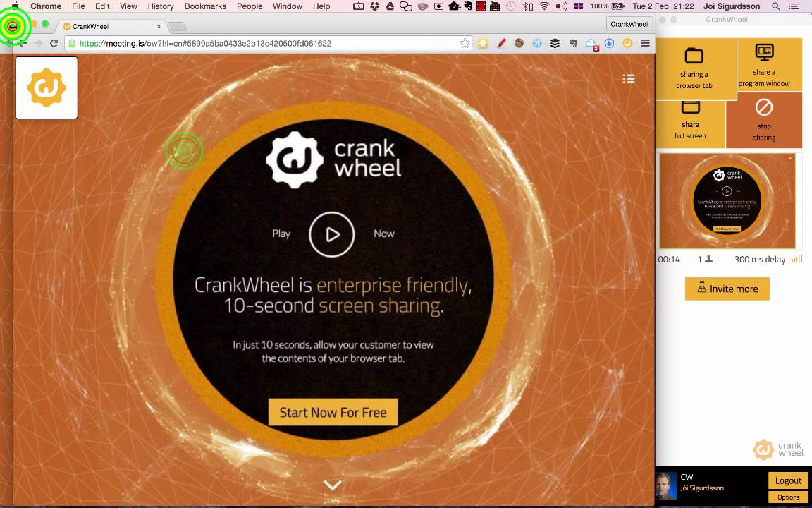Click the Buffer stacked layers extension icon

click(555, 44)
